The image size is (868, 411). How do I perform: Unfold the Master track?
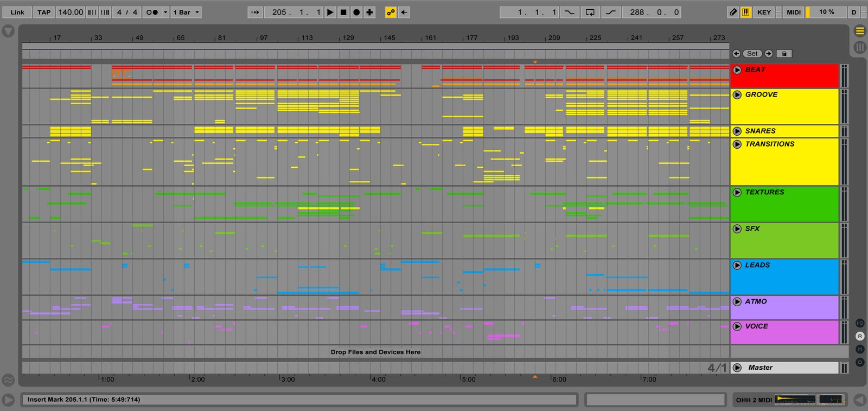click(737, 368)
